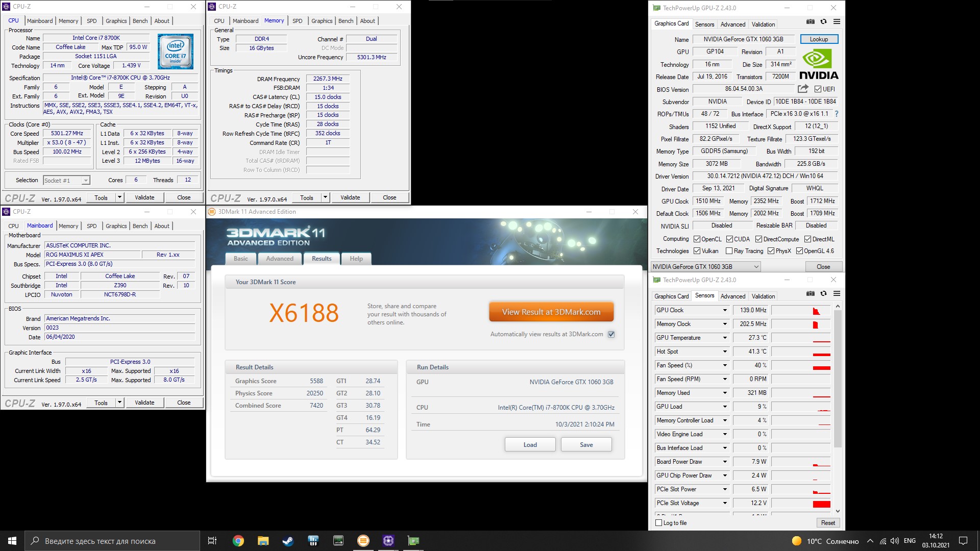
Task: Click the Load button in 3DMark
Action: coord(530,444)
